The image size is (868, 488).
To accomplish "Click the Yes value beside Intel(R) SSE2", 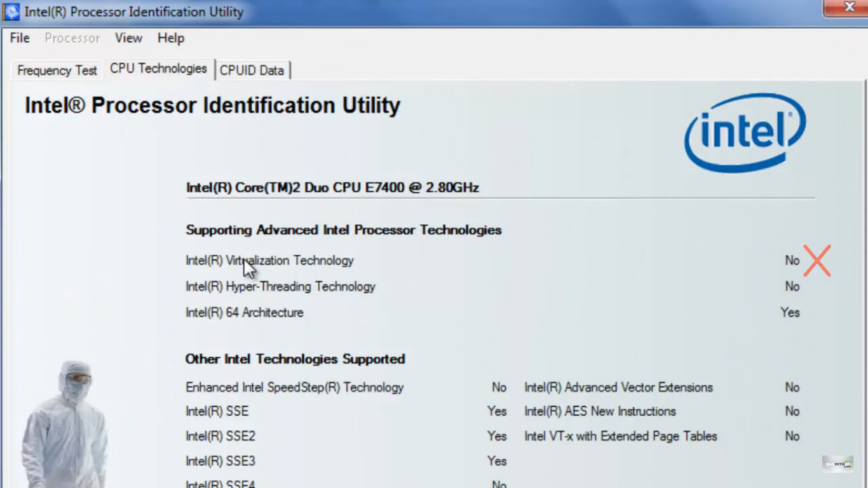I will 497,437.
